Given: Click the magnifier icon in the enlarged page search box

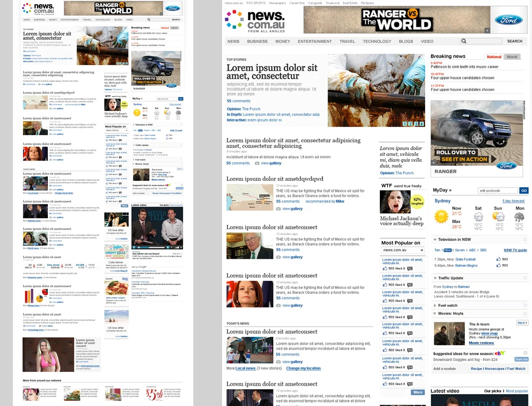Looking at the screenshot, I should [x=464, y=41].
